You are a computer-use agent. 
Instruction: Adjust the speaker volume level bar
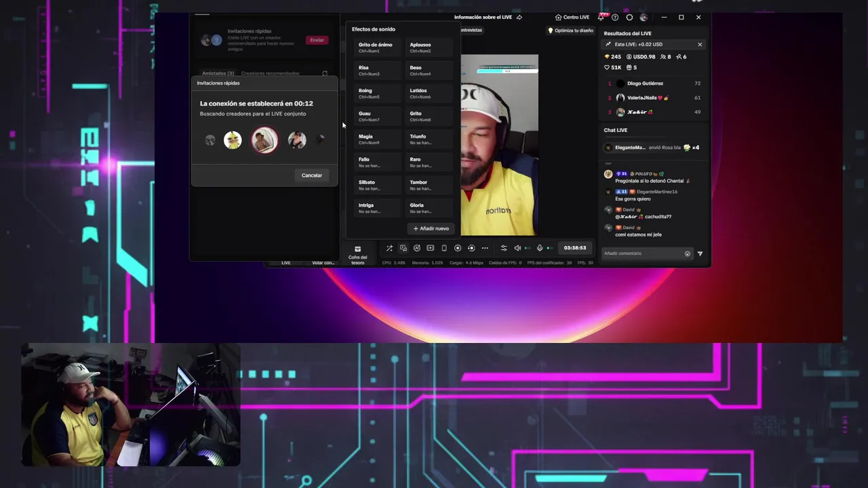point(527,248)
